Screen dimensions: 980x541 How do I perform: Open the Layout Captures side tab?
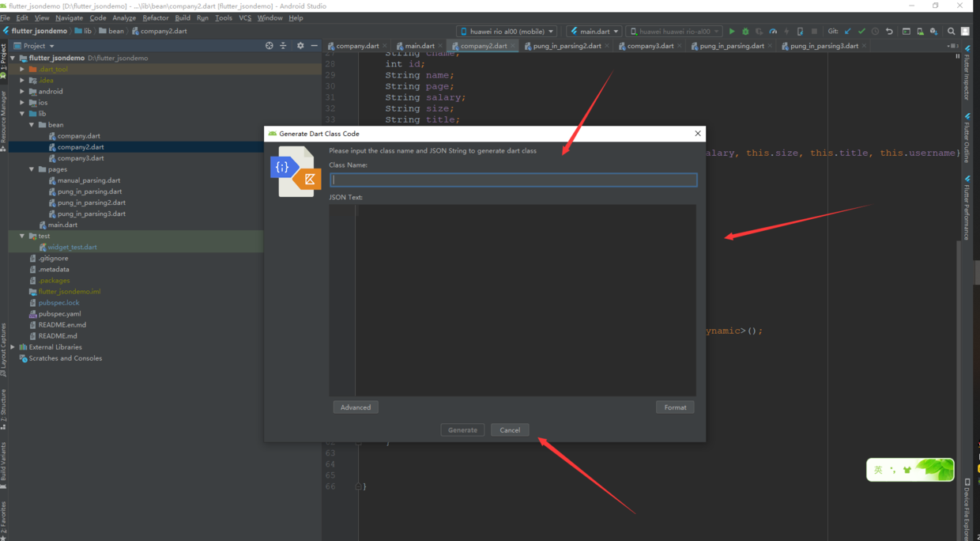pos(3,349)
